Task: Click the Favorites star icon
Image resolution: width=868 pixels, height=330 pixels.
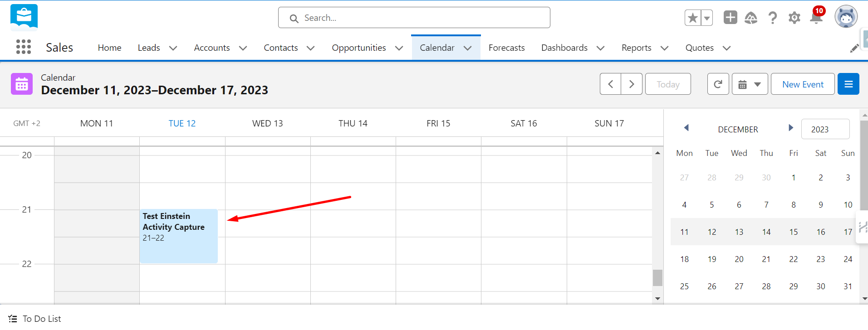Action: point(693,18)
